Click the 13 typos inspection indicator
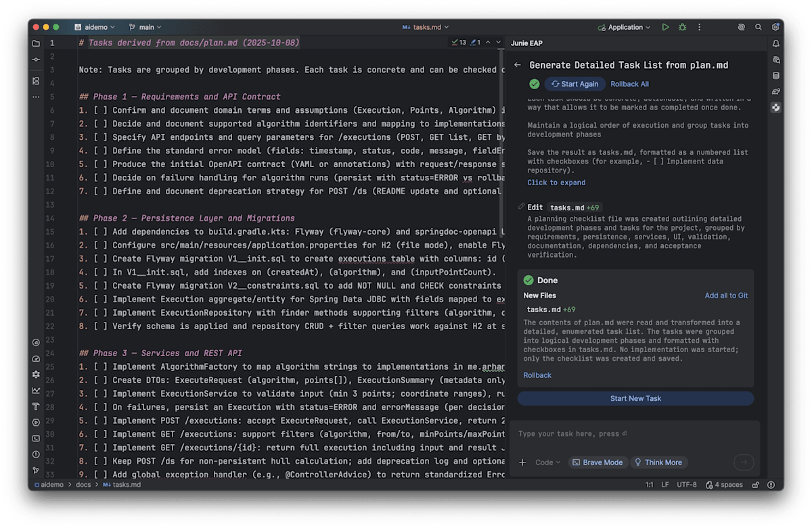This screenshot has height=528, width=812. pyautogui.click(x=459, y=42)
